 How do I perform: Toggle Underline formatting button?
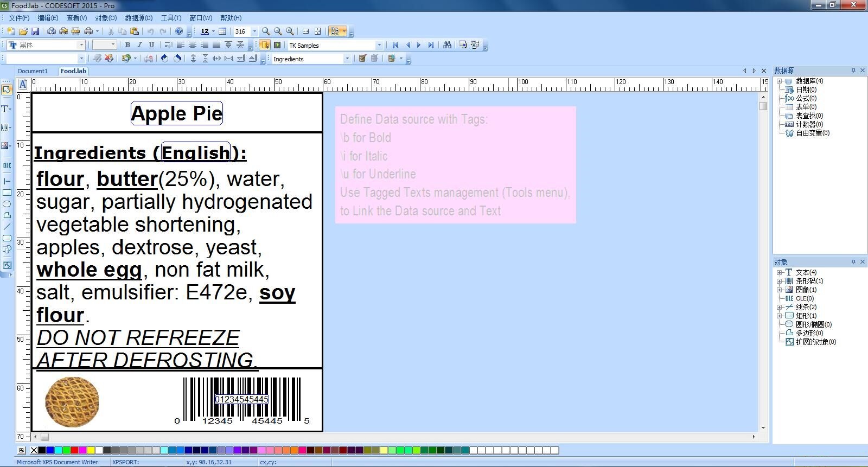[x=151, y=45]
